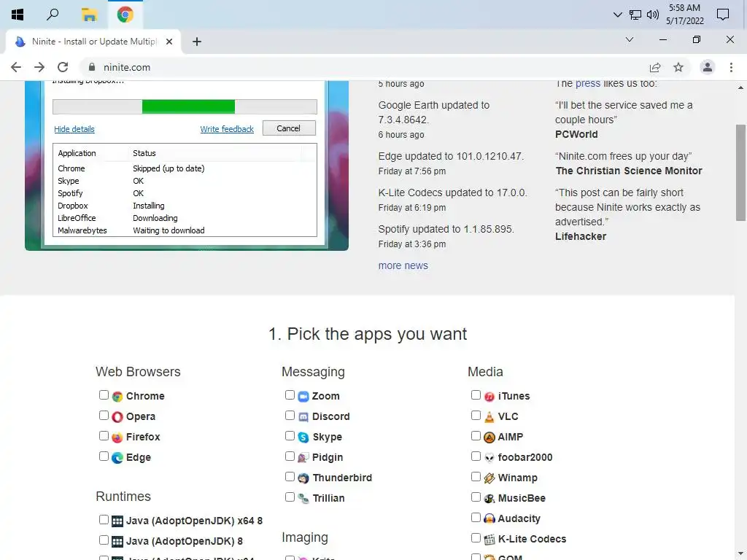
Task: Click the Hide details link
Action: click(x=74, y=129)
